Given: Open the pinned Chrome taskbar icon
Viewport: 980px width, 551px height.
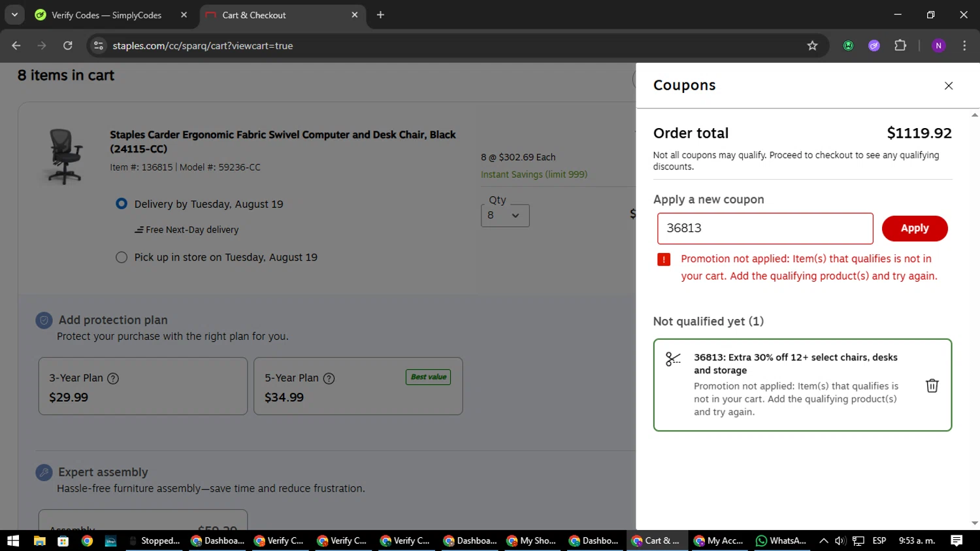Looking at the screenshot, I should click(x=87, y=541).
